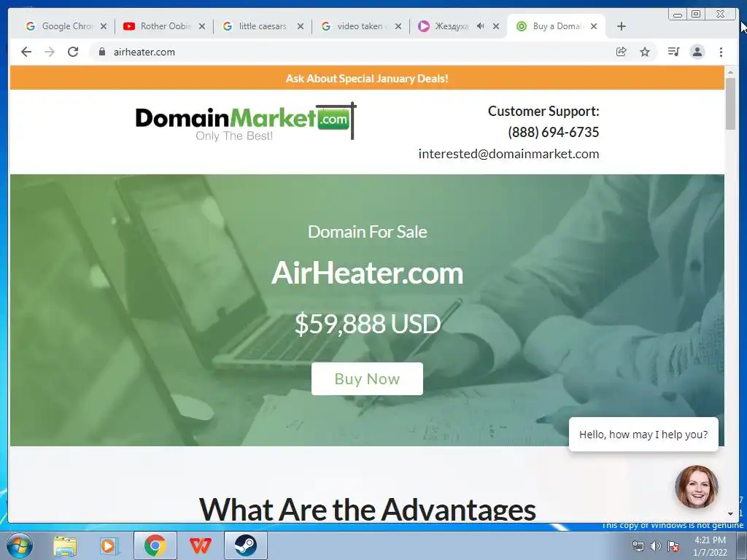Bookmark this page with the star
The width and height of the screenshot is (747, 560).
pyautogui.click(x=645, y=52)
